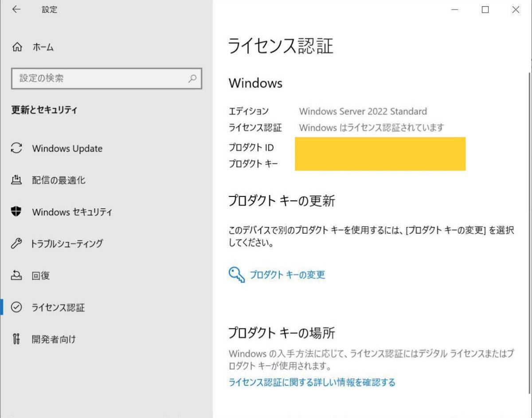
Task: Click the 設定 window title text
Action: point(50,10)
